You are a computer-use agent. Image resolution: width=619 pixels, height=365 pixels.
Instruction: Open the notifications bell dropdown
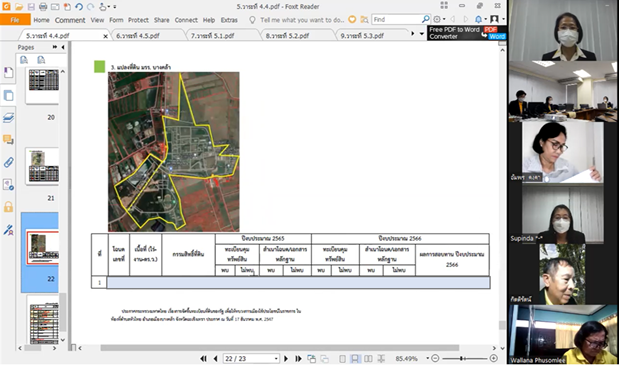click(x=480, y=19)
